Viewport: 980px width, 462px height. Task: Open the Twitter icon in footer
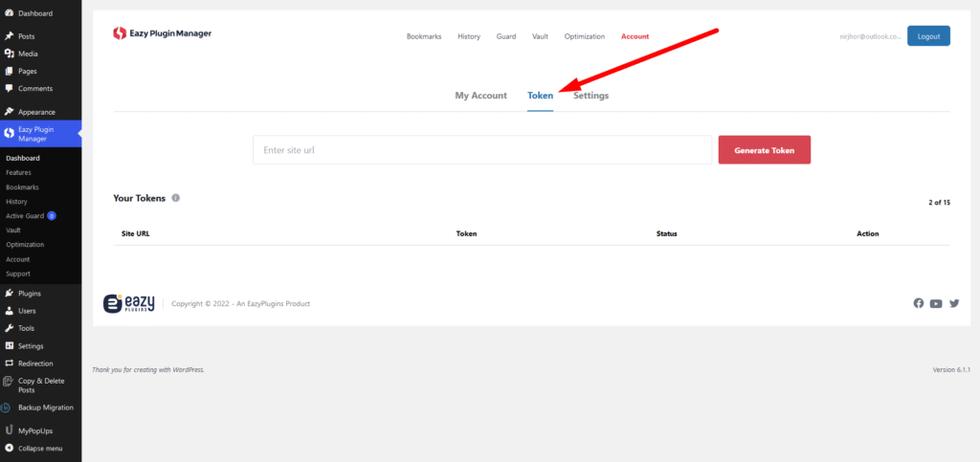pos(954,303)
